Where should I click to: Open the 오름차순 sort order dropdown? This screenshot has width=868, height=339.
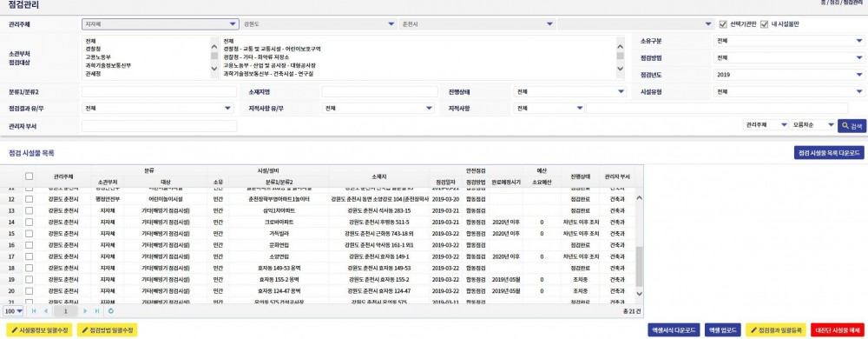(x=813, y=126)
